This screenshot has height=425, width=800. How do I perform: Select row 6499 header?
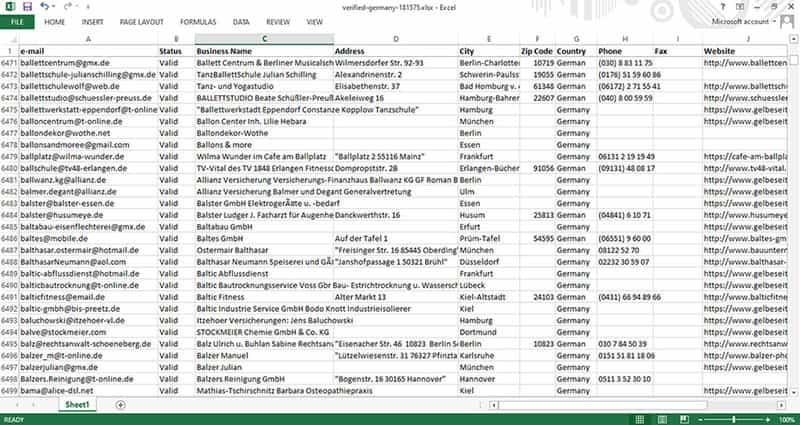click(x=9, y=390)
